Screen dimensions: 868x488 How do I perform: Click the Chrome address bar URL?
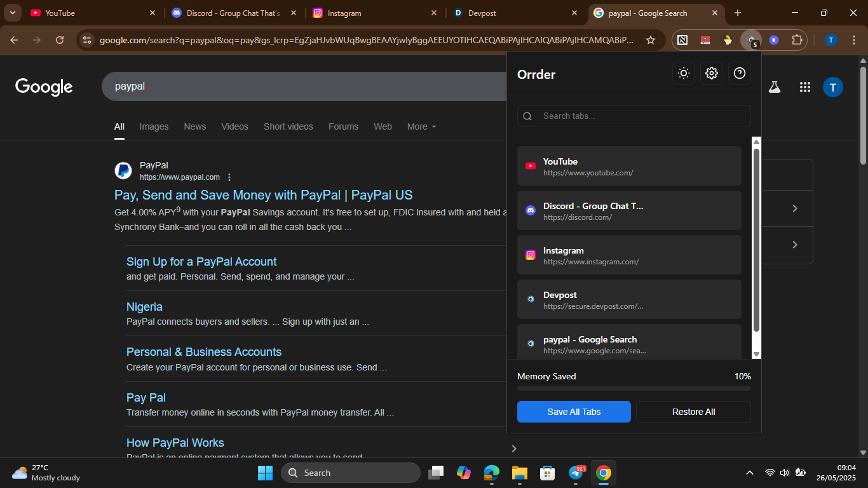(x=366, y=40)
